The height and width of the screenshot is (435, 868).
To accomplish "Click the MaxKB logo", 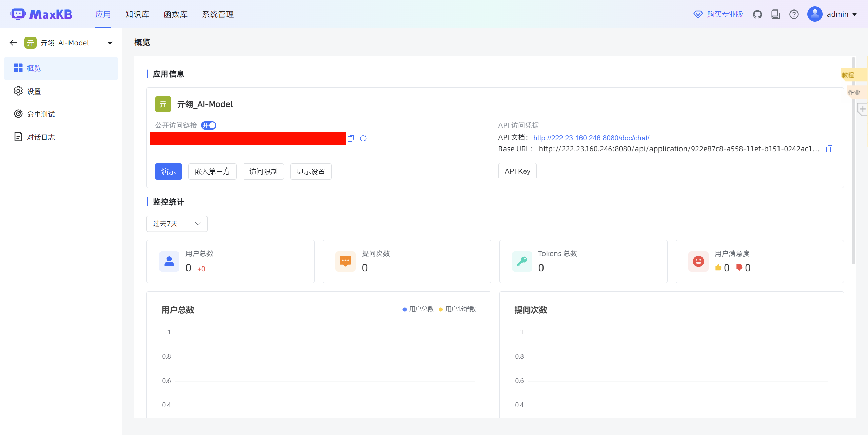I will tap(41, 14).
